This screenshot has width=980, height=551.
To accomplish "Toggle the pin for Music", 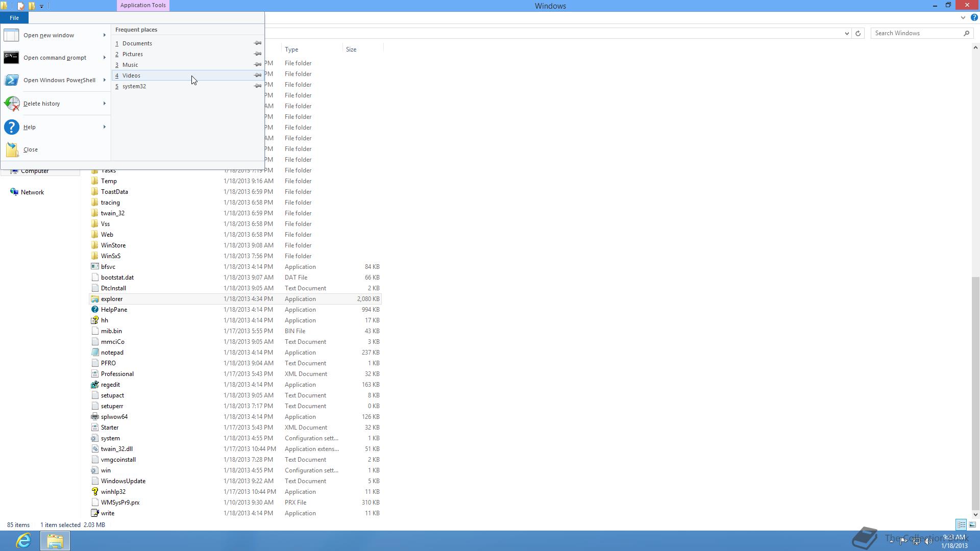I will [x=258, y=65].
